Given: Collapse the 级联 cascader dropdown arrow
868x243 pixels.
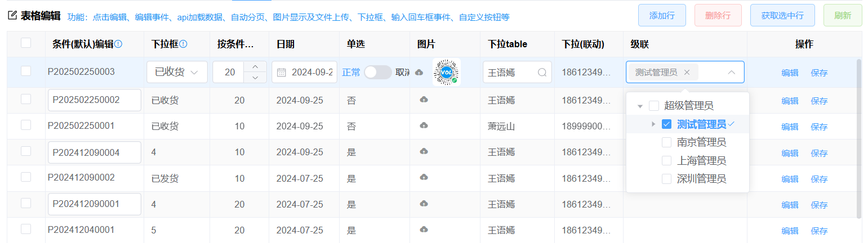Looking at the screenshot, I should (731, 72).
